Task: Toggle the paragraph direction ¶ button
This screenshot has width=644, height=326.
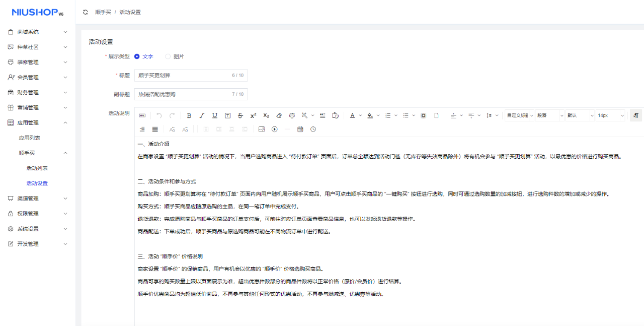Action: (x=636, y=115)
